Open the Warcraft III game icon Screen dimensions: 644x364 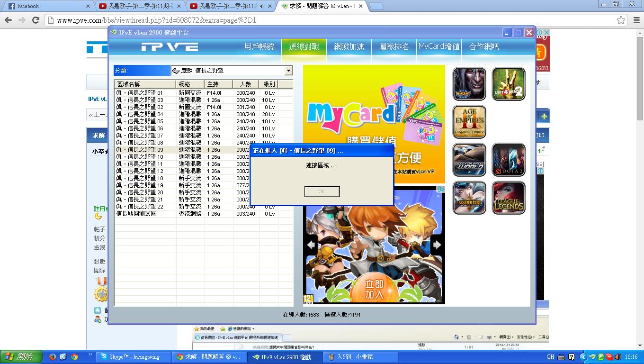coord(469,84)
